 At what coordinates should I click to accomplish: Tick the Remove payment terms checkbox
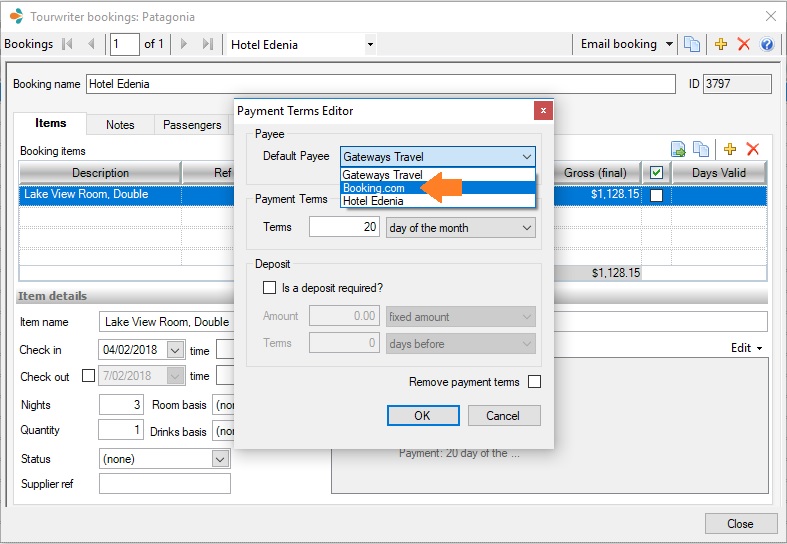pos(534,382)
